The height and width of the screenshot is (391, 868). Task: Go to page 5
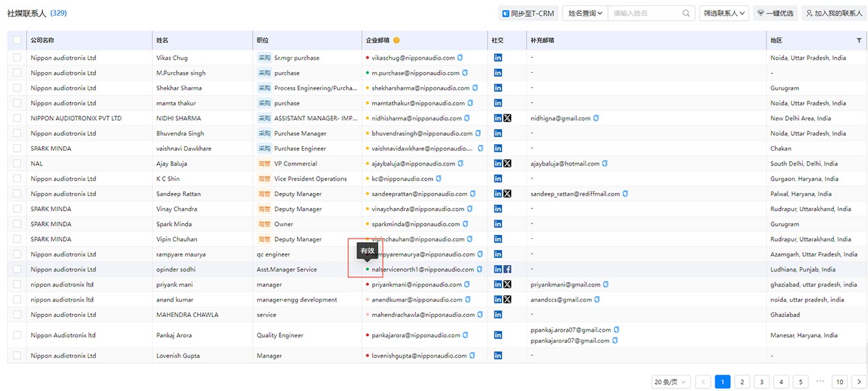pos(801,382)
